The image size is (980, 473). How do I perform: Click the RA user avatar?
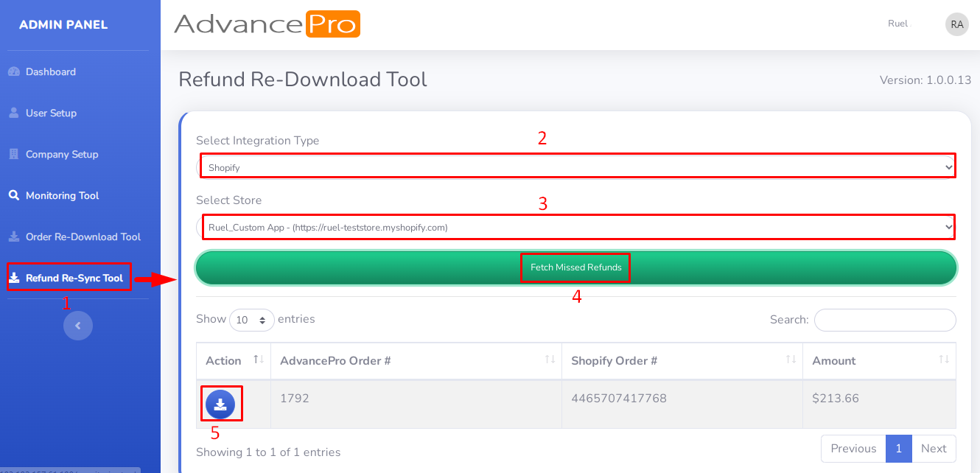[956, 24]
